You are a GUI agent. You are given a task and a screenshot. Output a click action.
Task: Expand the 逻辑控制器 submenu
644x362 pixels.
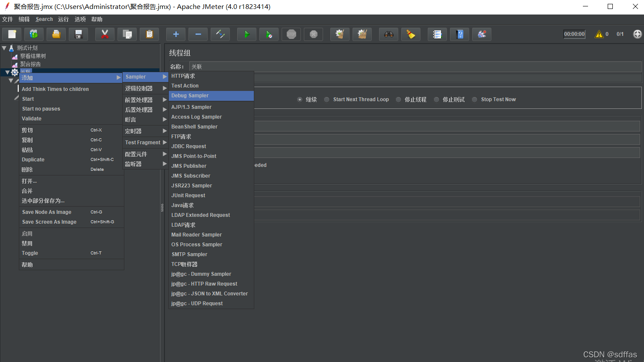[145, 88]
